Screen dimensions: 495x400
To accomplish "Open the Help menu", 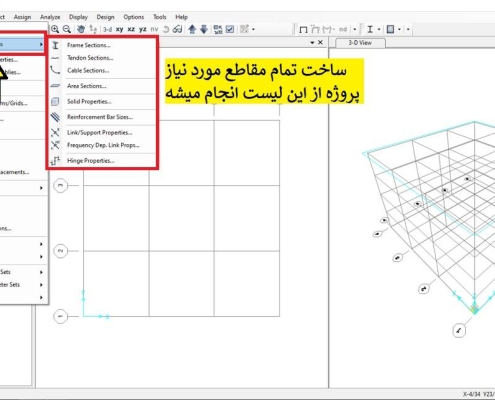I will [181, 17].
